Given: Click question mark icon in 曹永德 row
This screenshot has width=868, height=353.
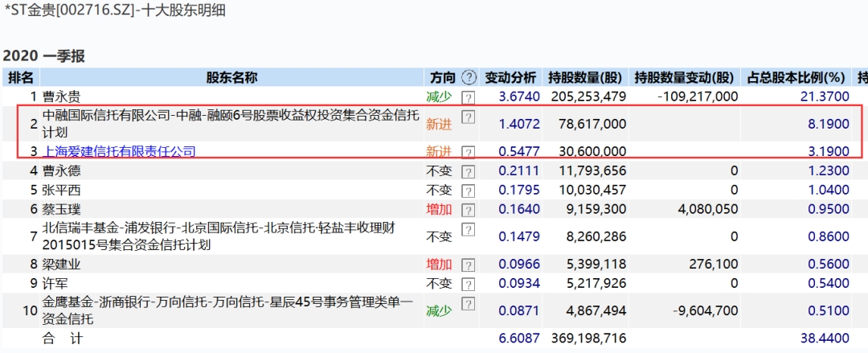Looking at the screenshot, I should pos(468,170).
